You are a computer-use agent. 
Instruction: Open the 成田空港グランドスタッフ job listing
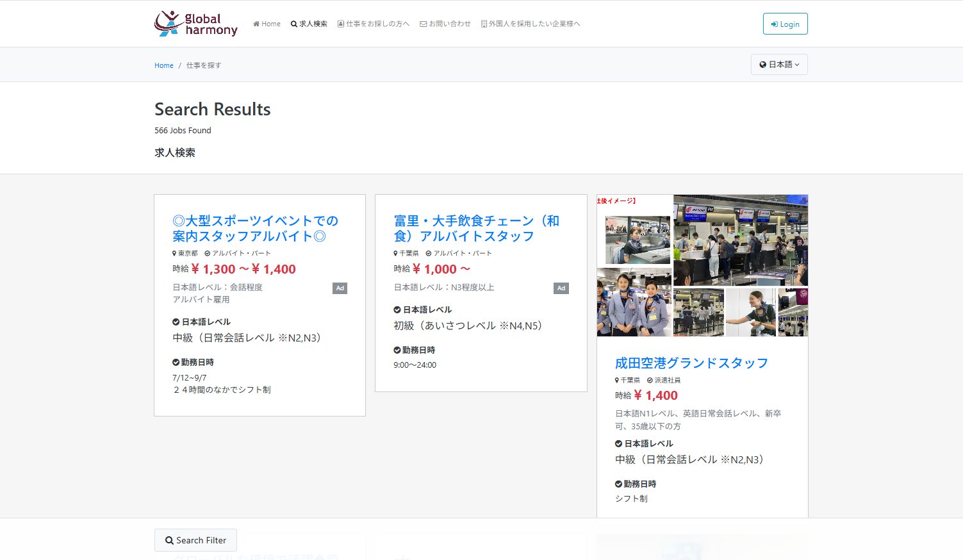(691, 363)
